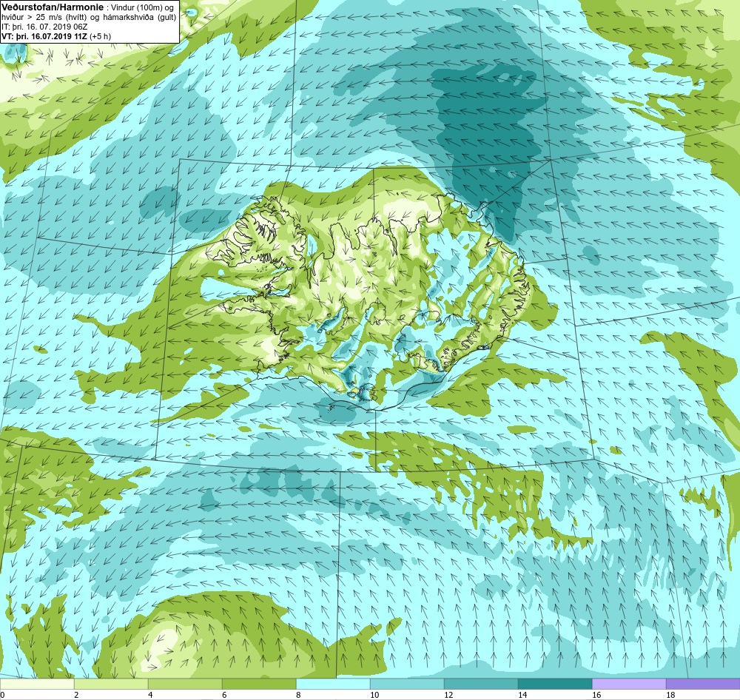This screenshot has height=700, width=740.
Task: Click the 14–16 m/s dark teal legend swatch
Action: [x=555, y=684]
